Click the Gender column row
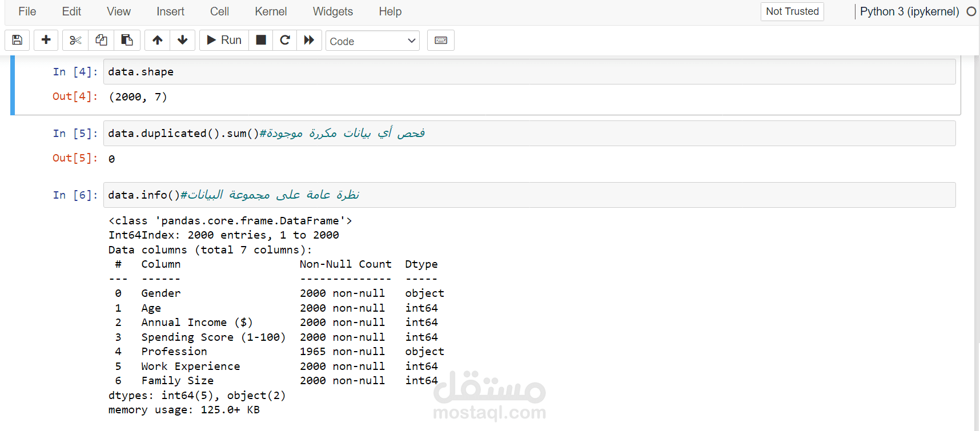This screenshot has width=980, height=431. 279,293
